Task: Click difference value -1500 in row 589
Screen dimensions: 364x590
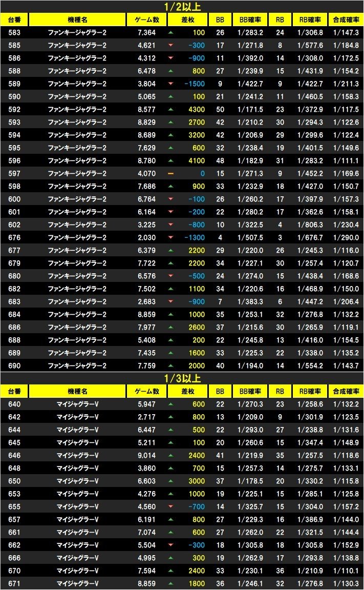Action: [x=195, y=84]
